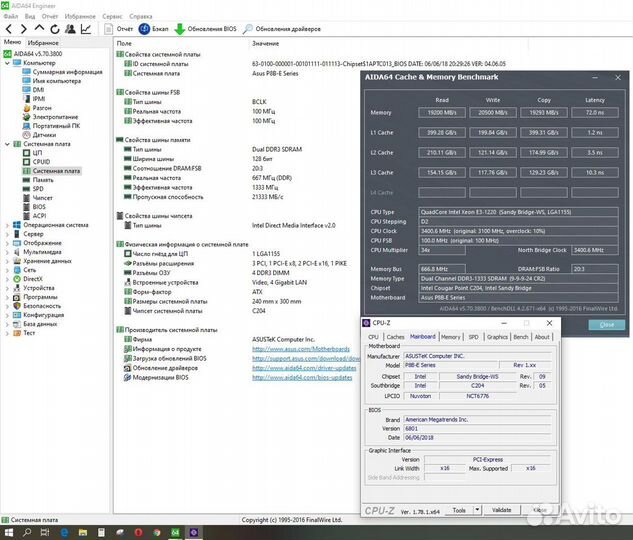Open the Вид menu
This screenshot has width=633, height=540.
30,16
